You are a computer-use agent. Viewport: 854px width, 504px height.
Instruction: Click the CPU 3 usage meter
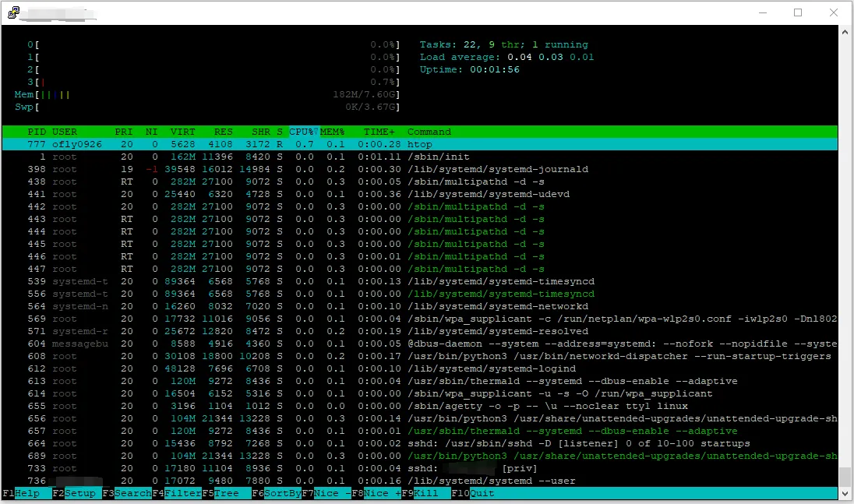[214, 83]
